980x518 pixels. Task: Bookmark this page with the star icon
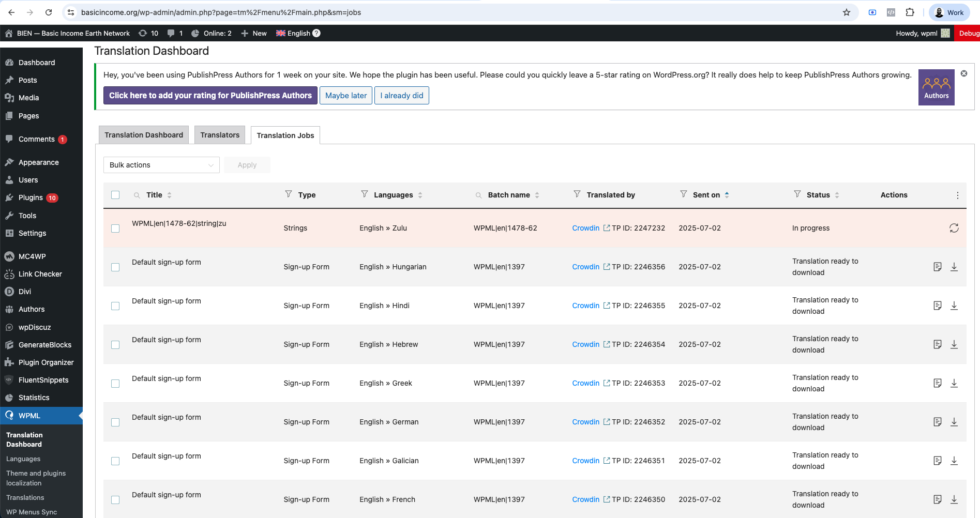click(x=847, y=12)
